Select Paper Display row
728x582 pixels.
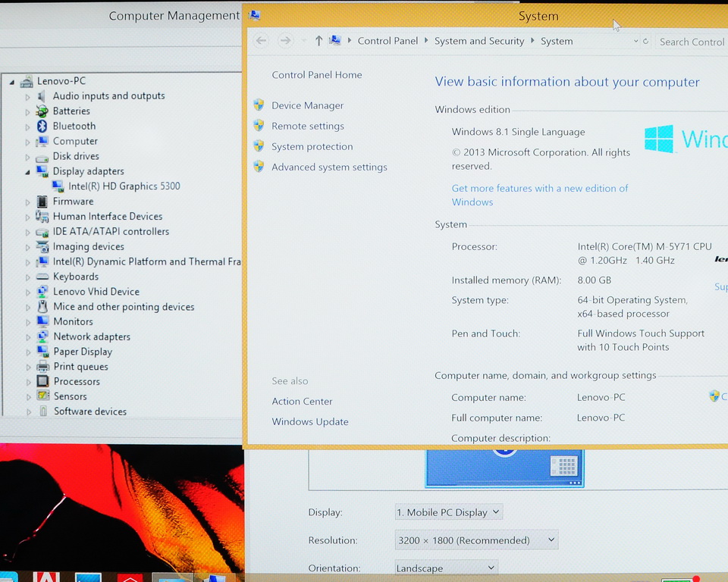tap(83, 352)
